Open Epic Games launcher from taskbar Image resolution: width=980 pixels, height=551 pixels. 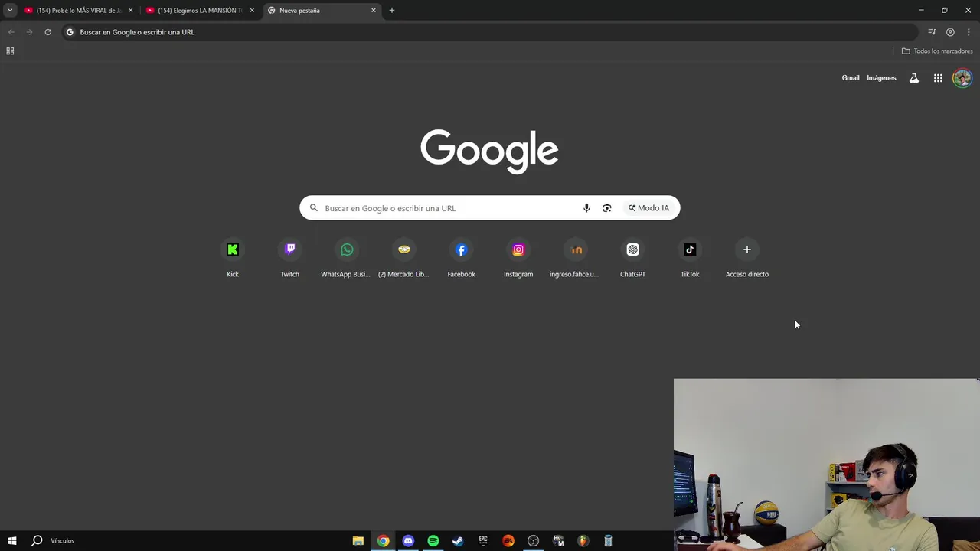(483, 541)
